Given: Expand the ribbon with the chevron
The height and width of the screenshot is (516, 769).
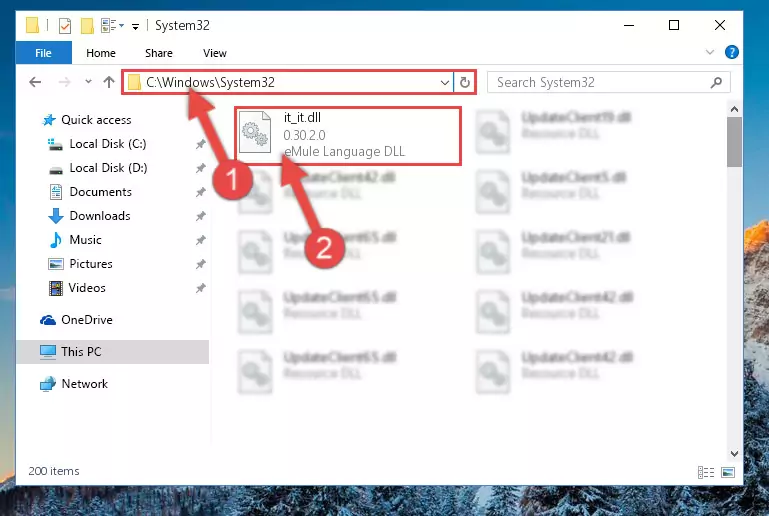Looking at the screenshot, I should (x=710, y=52).
